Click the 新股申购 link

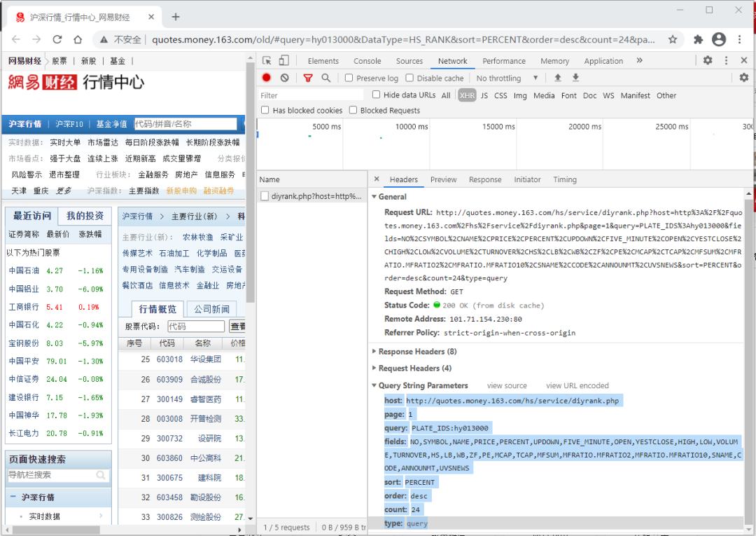pyautogui.click(x=181, y=191)
